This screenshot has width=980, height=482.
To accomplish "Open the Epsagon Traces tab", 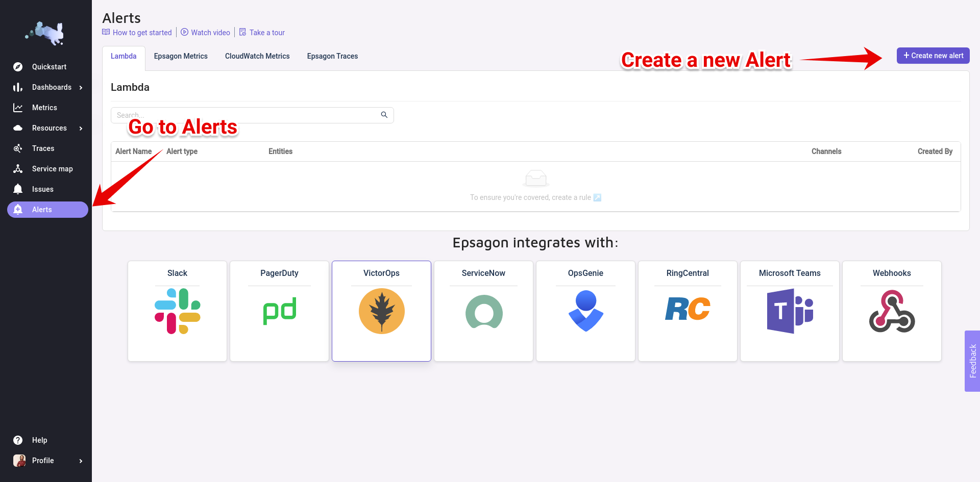I will click(x=332, y=56).
